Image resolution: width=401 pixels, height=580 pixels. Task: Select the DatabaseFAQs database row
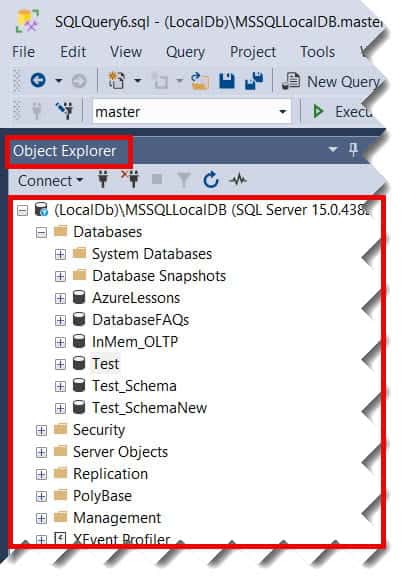coord(141,320)
